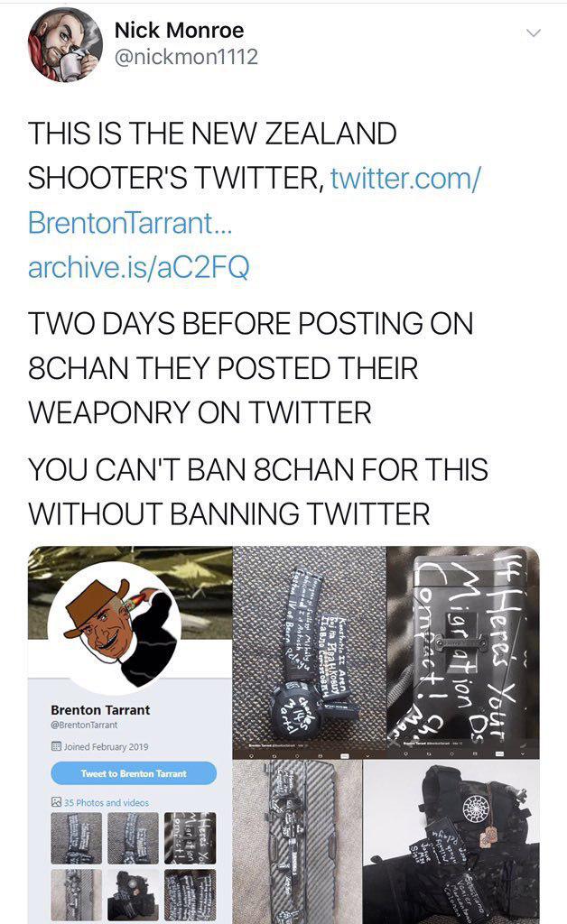
Task: Click the Brenton Tarrant profile name
Action: 100,710
